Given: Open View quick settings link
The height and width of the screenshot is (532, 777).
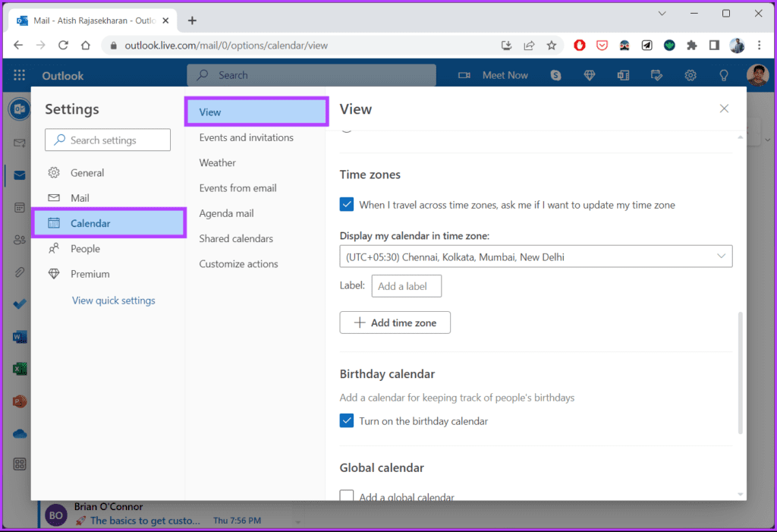Looking at the screenshot, I should 114,301.
